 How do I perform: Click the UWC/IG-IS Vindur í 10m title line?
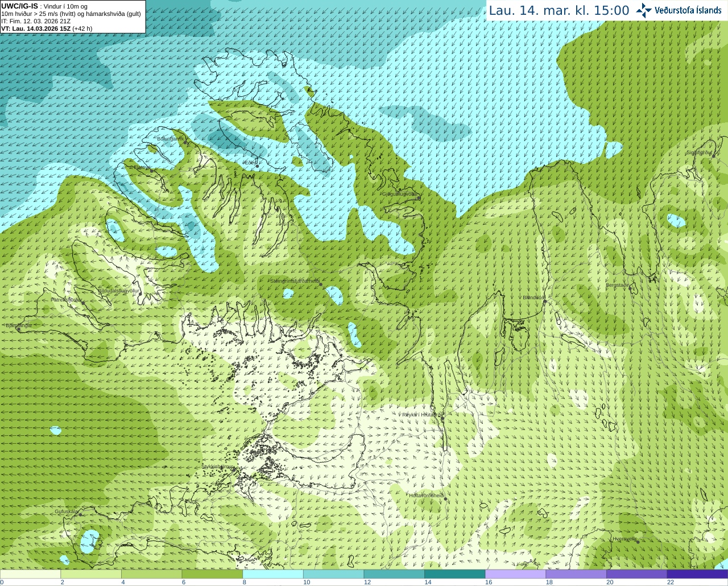(x=44, y=6)
